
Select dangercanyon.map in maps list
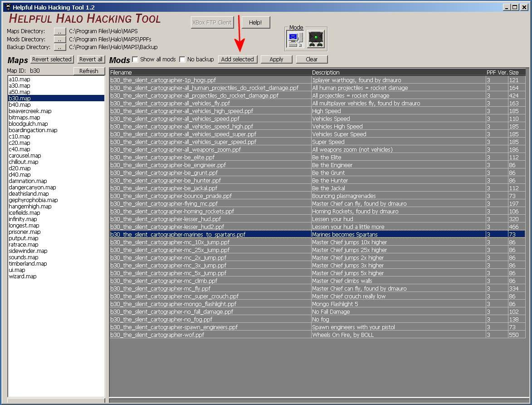tap(56, 188)
